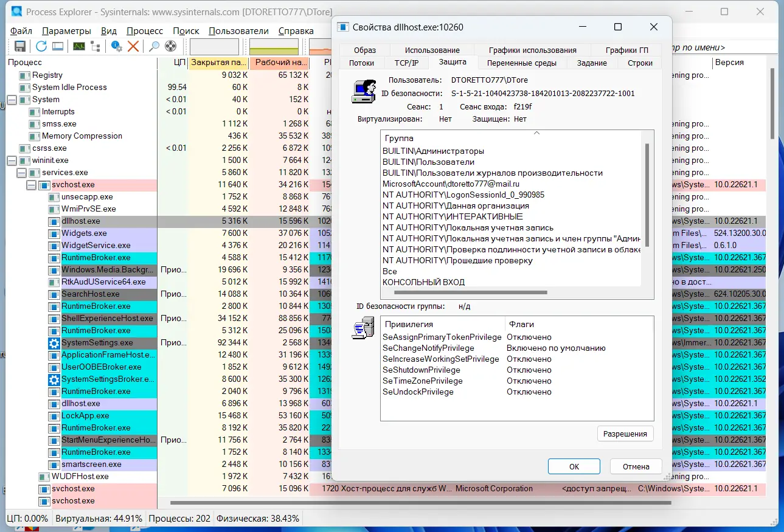784x532 pixels.
Task: Click the toolbar mini graph with green line
Action: point(274,47)
